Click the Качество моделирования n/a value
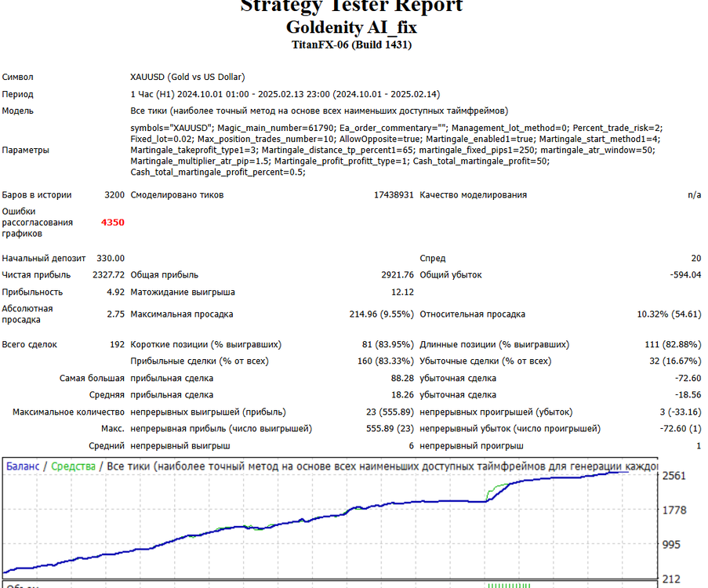 point(694,194)
